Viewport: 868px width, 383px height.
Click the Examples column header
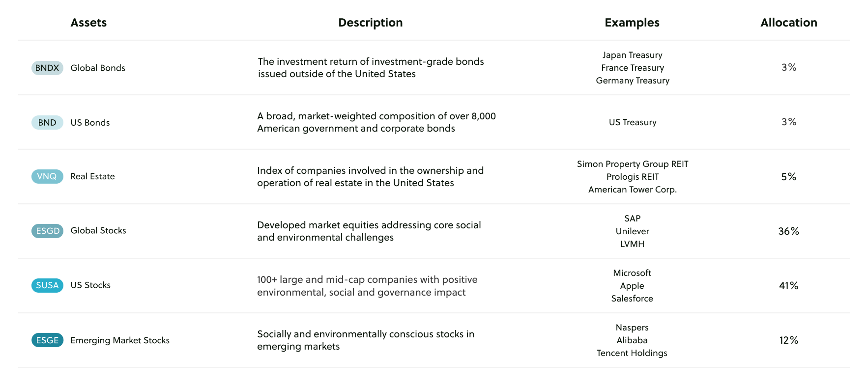point(632,23)
